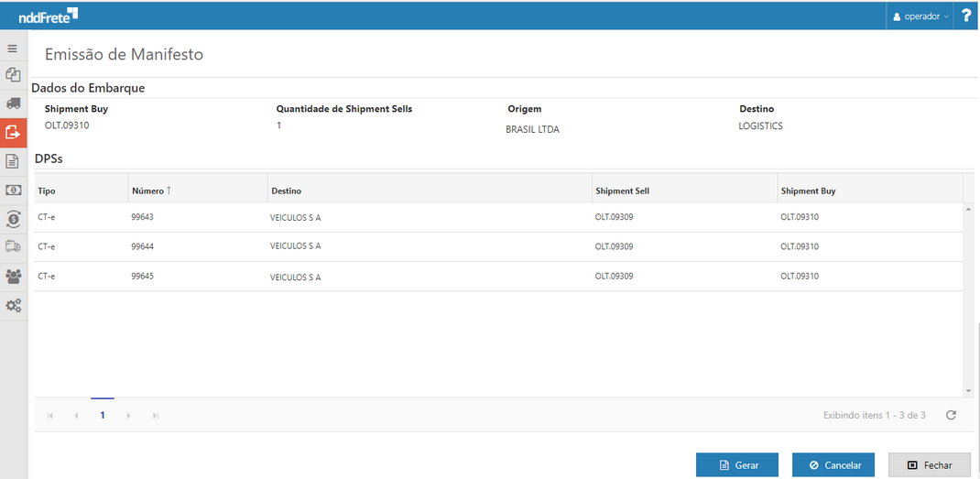The height and width of the screenshot is (479, 980).
Task: Click the help question mark icon
Action: (966, 16)
